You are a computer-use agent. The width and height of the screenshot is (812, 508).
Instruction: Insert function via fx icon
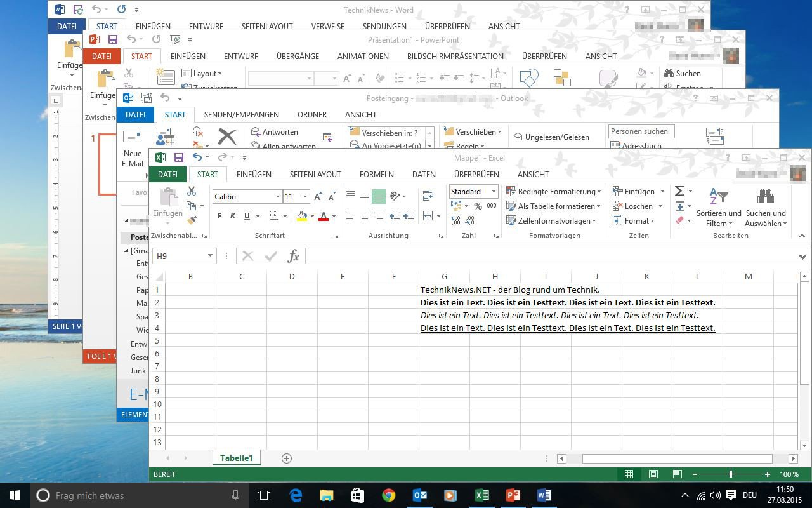tap(293, 256)
